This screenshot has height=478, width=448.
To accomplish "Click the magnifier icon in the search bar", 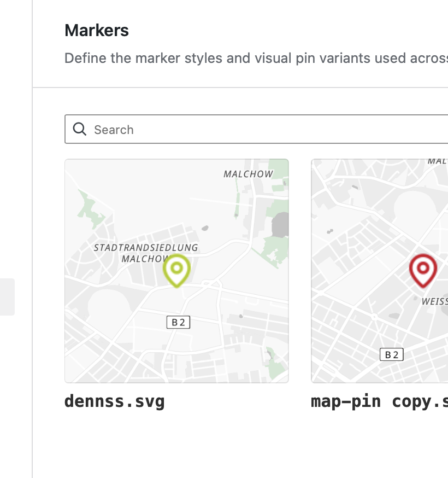I will 80,129.
